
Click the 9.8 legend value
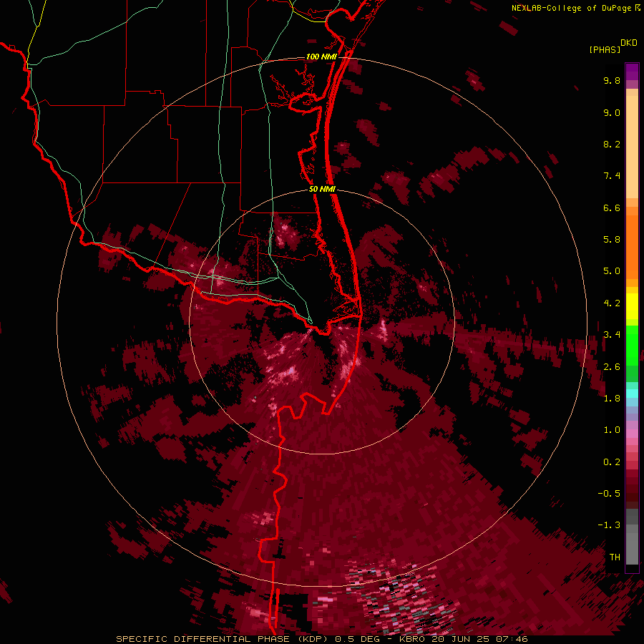pos(612,80)
